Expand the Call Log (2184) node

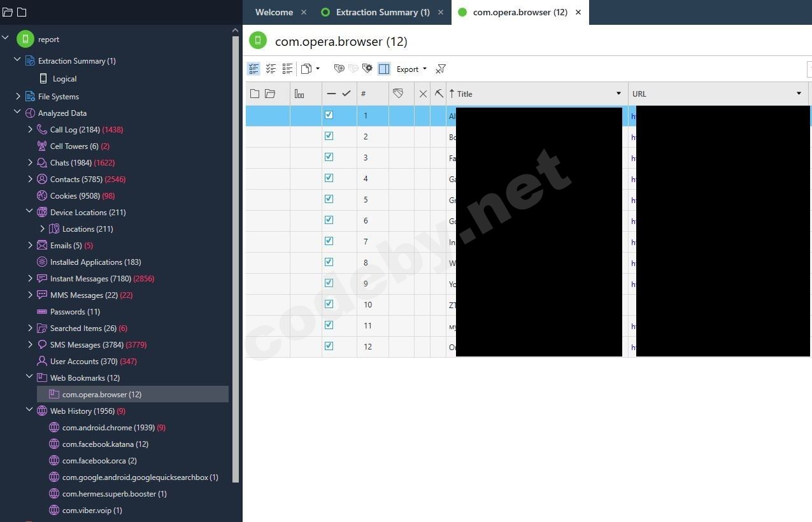pos(30,129)
